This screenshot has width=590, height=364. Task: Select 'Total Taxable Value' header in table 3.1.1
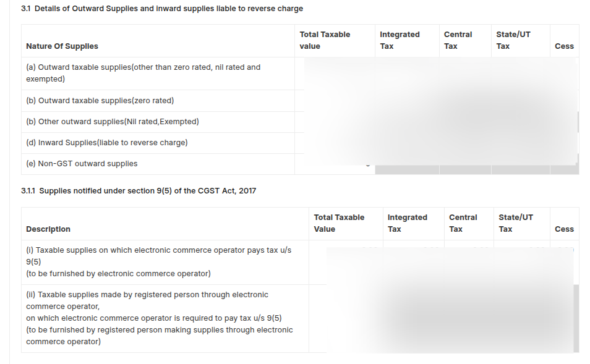coord(339,223)
